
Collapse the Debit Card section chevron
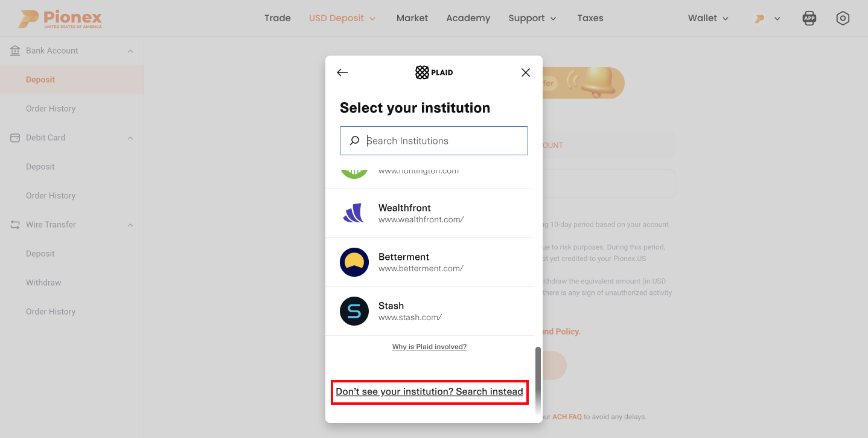click(x=130, y=138)
